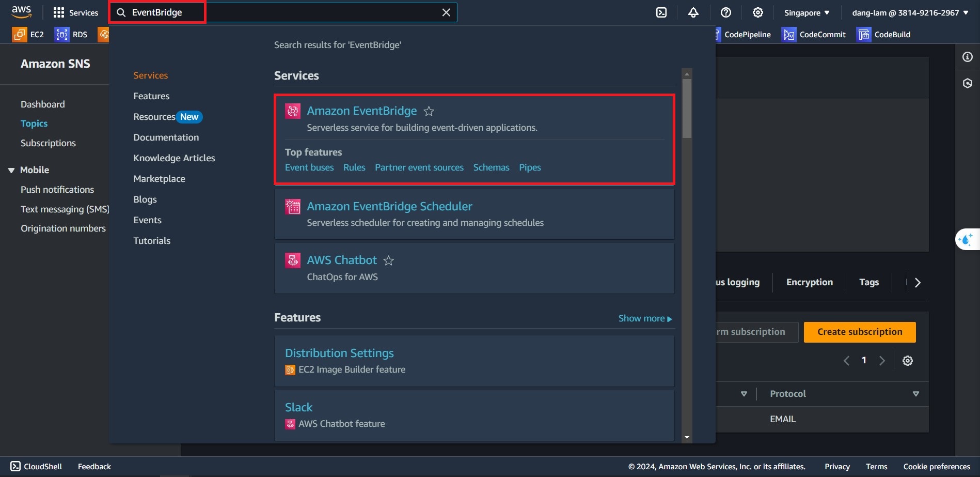Open the Event buses feature link

click(309, 167)
